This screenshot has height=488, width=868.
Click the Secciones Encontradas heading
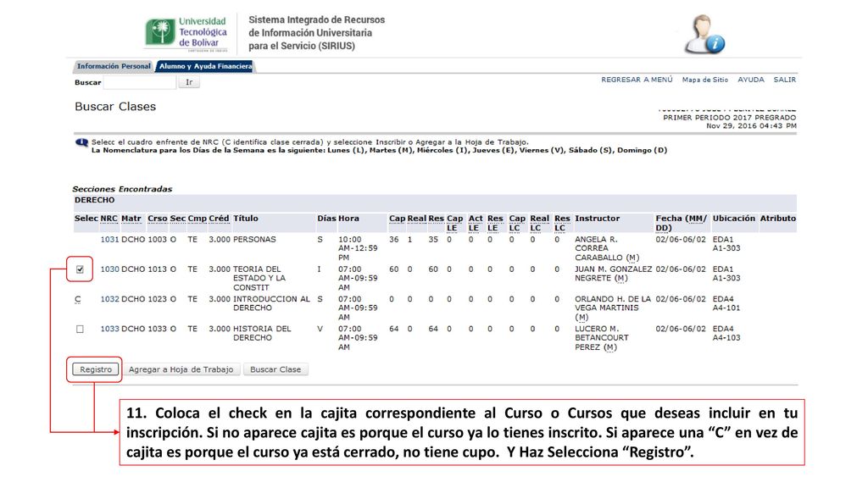(x=122, y=189)
